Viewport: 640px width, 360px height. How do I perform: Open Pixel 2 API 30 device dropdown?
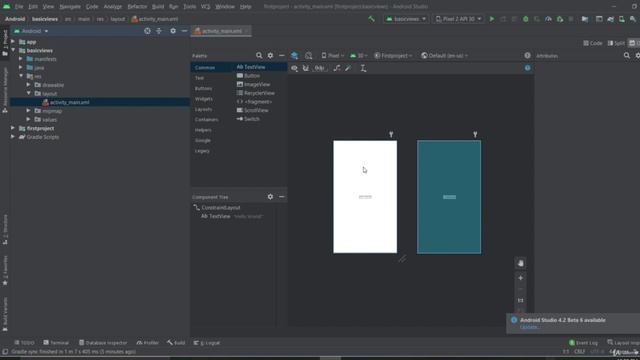(458, 19)
